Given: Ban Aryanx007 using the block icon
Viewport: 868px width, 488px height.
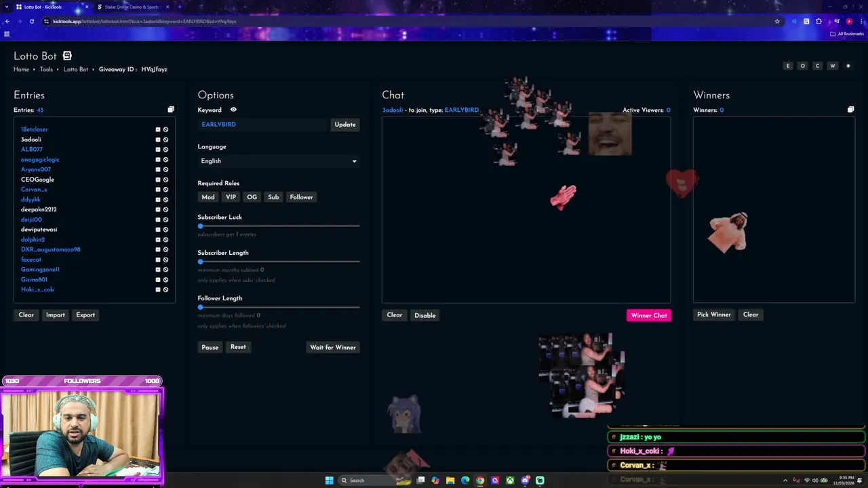Looking at the screenshot, I should click(165, 169).
